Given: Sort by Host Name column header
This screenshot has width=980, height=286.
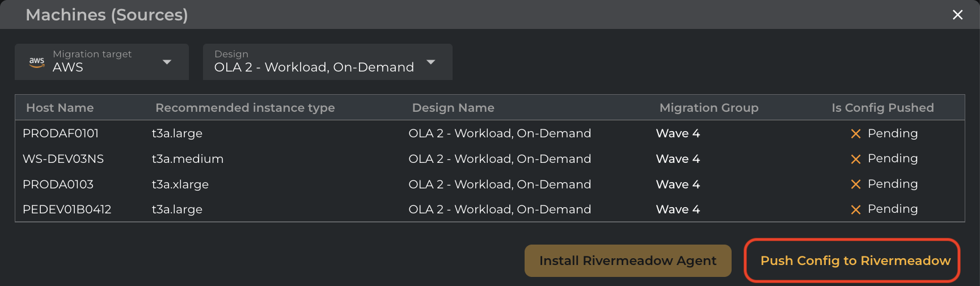Looking at the screenshot, I should click(60, 108).
